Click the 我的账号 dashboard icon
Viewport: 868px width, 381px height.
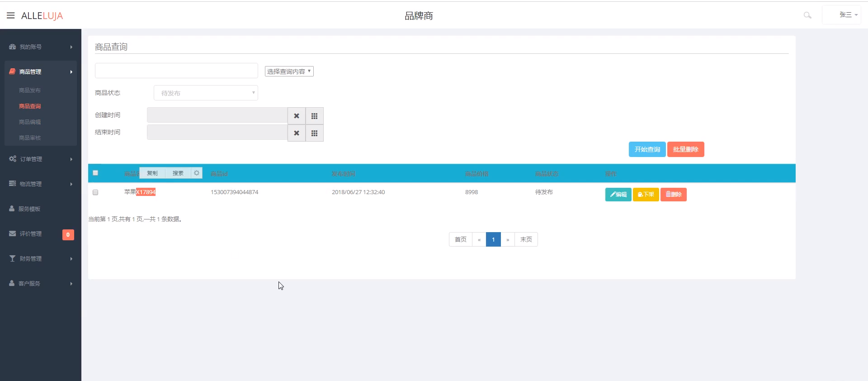(x=13, y=47)
